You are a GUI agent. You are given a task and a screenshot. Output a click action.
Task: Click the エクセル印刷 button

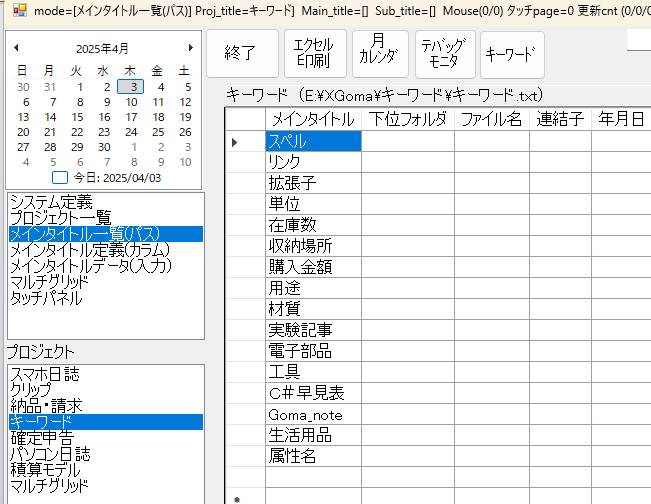pyautogui.click(x=315, y=54)
